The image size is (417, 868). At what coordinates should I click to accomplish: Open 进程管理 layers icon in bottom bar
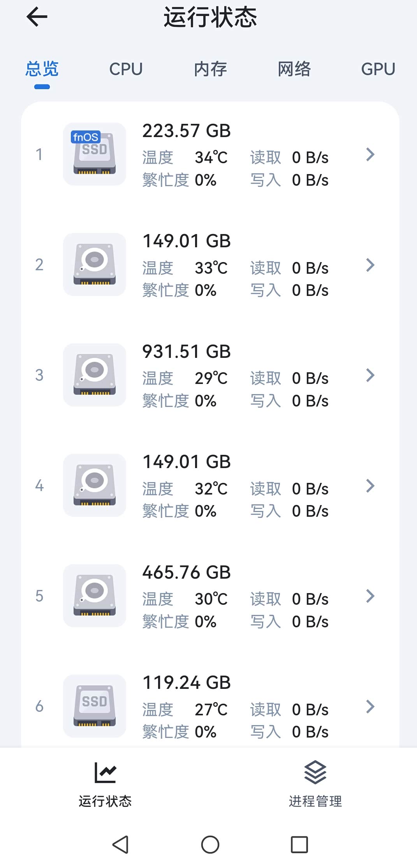(315, 773)
